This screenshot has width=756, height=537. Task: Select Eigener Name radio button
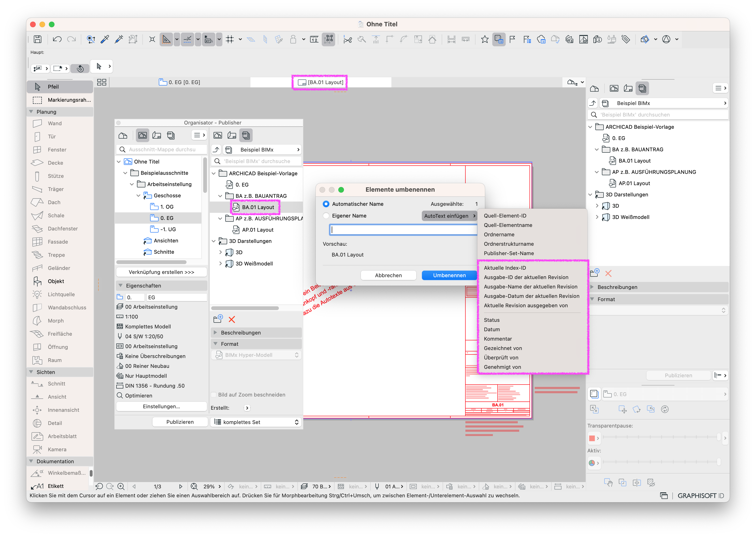(326, 216)
